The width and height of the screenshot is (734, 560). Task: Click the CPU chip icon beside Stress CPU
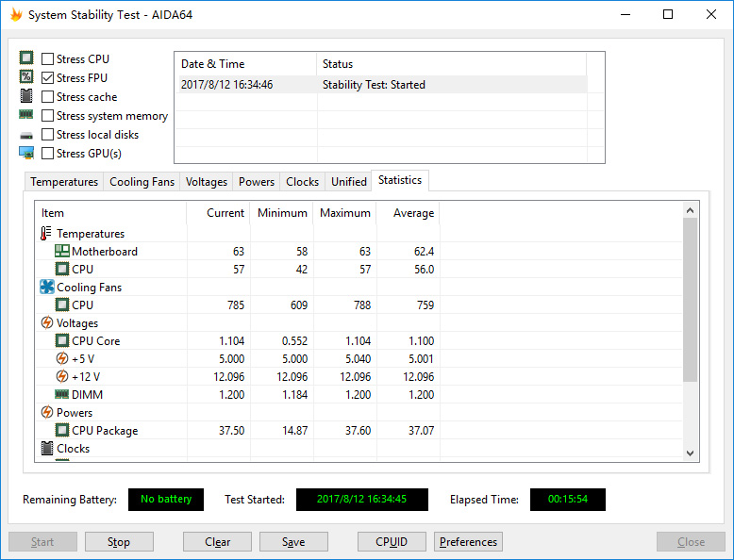[x=26, y=58]
